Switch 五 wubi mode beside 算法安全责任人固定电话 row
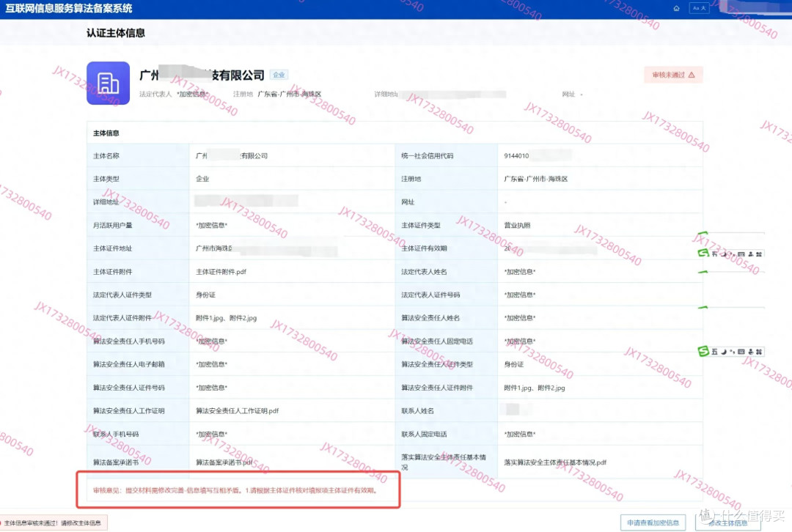The image size is (792, 532). [x=714, y=351]
